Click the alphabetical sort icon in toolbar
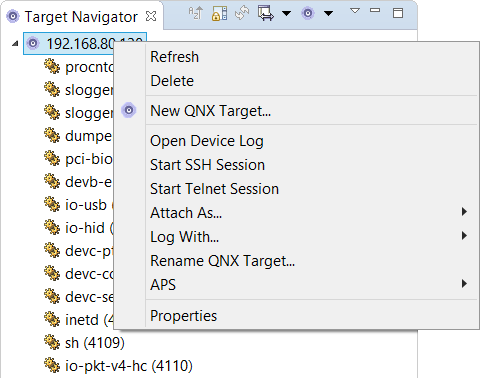480x378 pixels. (x=195, y=13)
